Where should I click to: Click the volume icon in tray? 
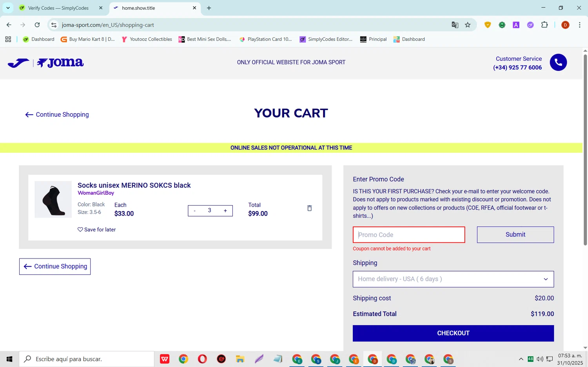540,359
